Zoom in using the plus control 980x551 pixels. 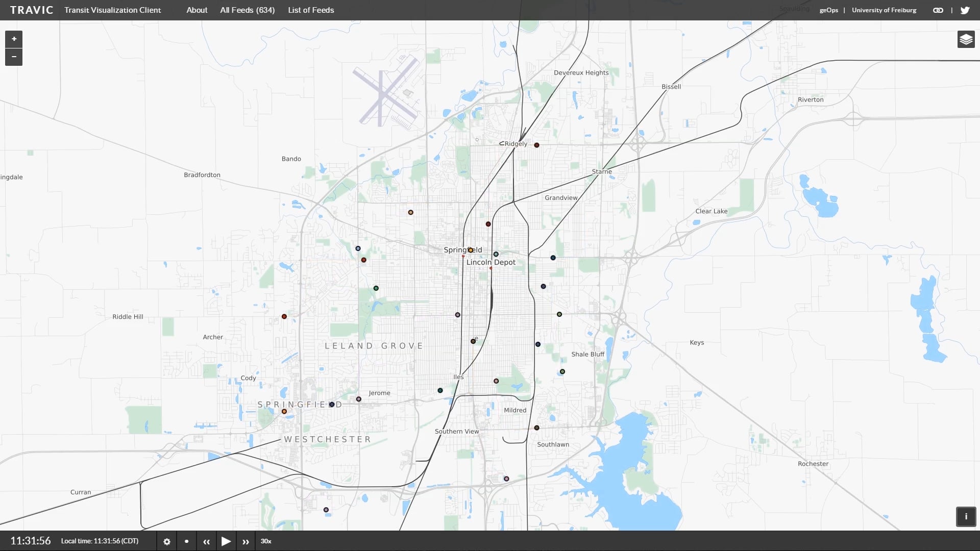(x=14, y=39)
